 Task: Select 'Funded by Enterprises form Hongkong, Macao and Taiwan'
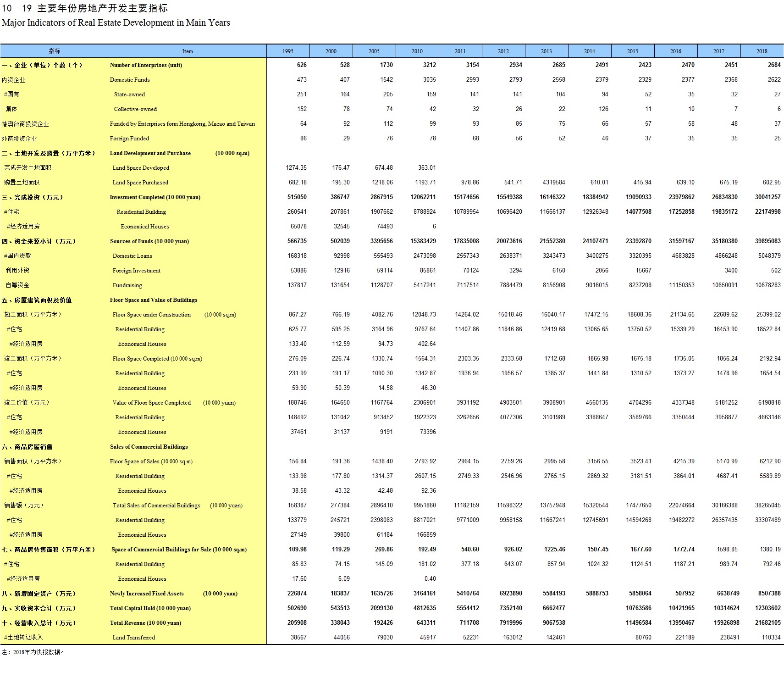tap(182, 124)
